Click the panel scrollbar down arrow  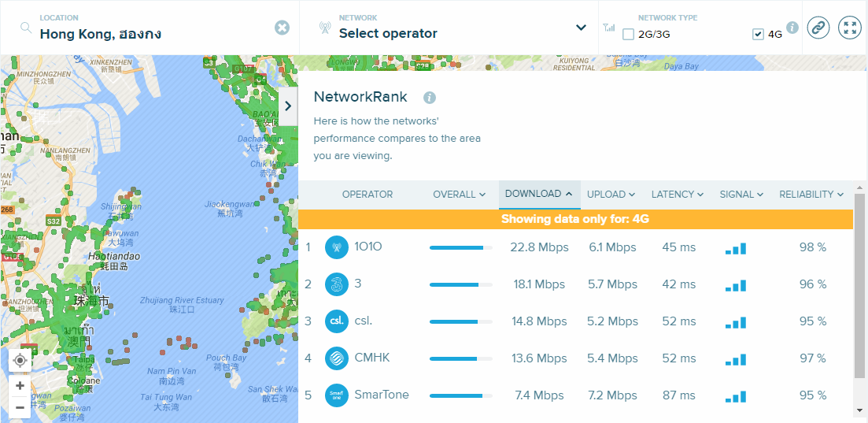pos(859,411)
